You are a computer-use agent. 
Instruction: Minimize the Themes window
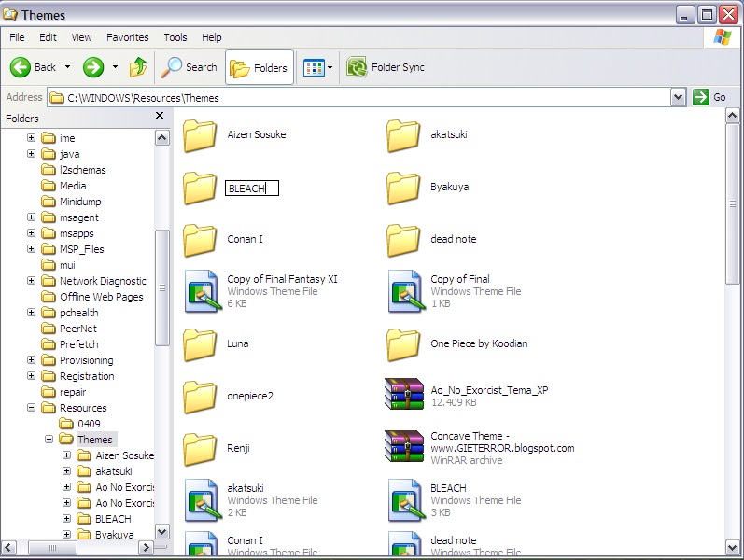point(683,15)
